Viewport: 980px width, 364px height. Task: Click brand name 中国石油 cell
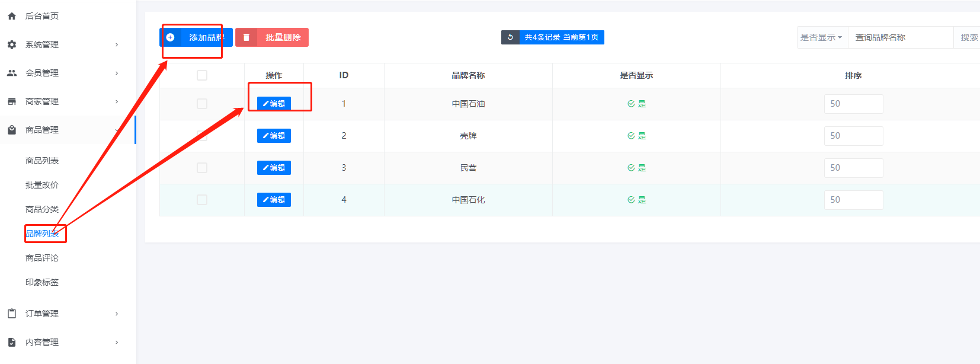[x=468, y=104]
